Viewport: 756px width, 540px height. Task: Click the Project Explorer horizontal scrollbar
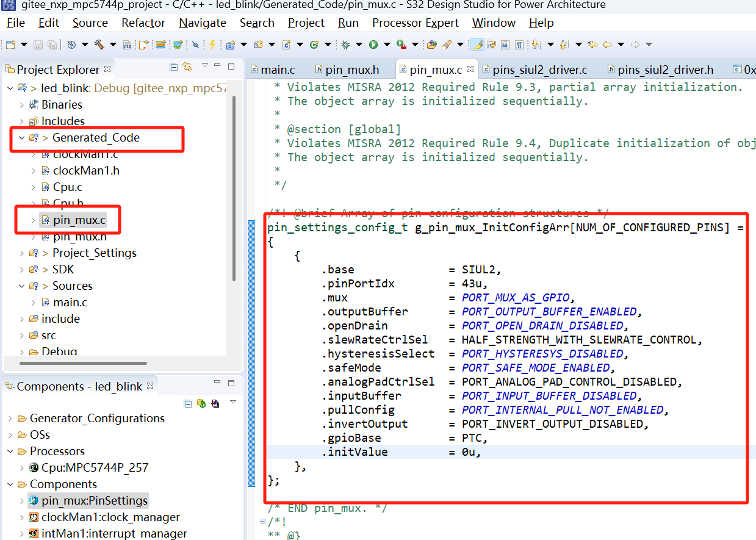84,364
